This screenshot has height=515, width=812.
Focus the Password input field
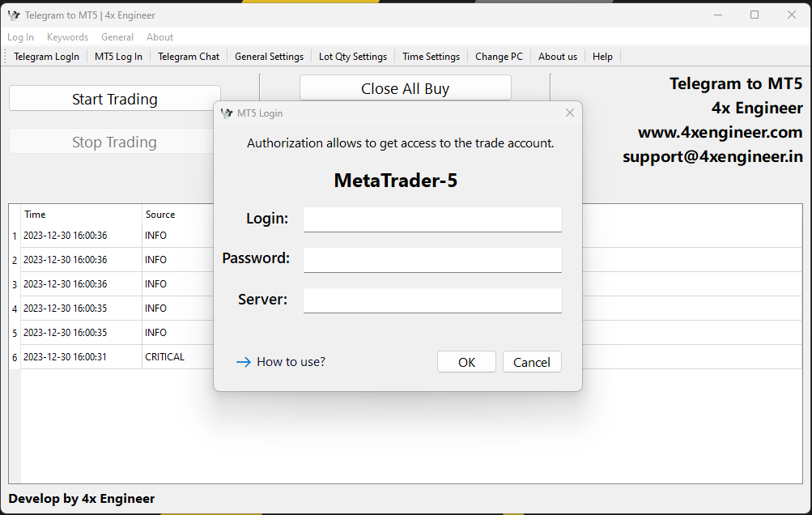(432, 260)
